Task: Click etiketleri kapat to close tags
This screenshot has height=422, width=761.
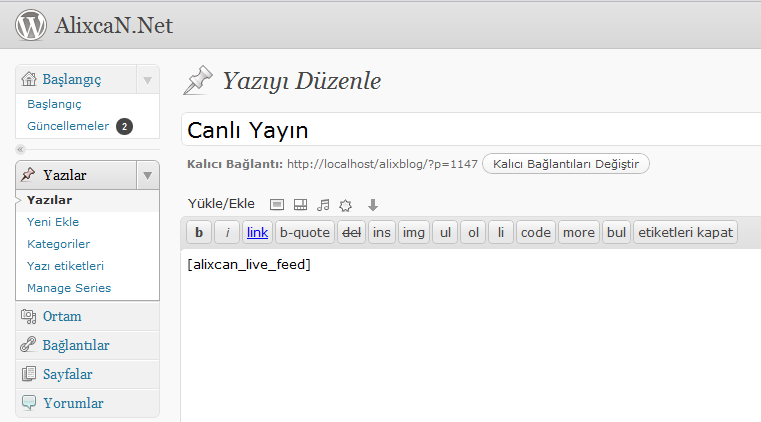Action: (685, 232)
